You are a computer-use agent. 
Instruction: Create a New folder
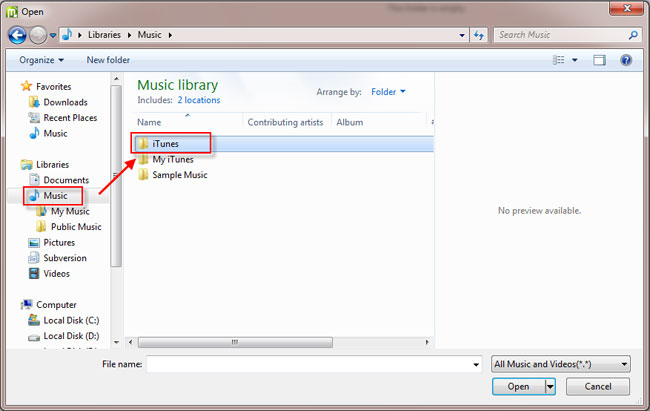coord(108,60)
